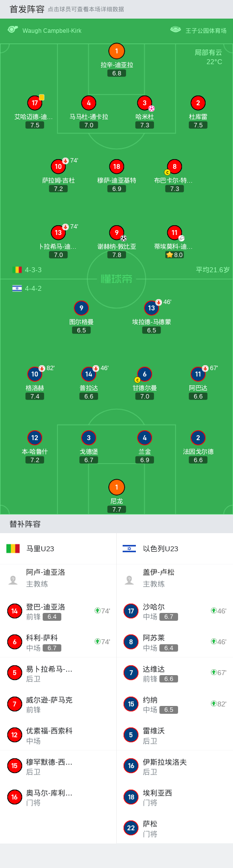
Task: Select Israel player 13 埃拉德-马德蒙
Action: coord(152,308)
